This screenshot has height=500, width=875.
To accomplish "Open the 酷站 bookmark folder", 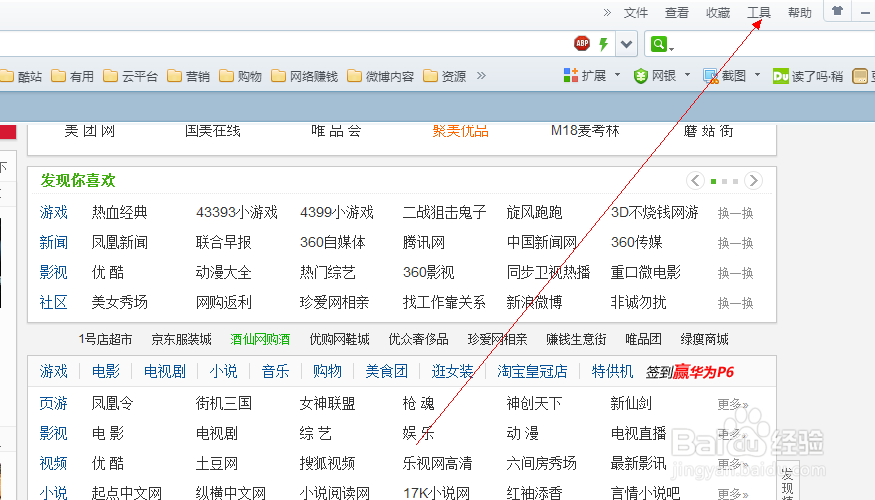I will click(21, 76).
